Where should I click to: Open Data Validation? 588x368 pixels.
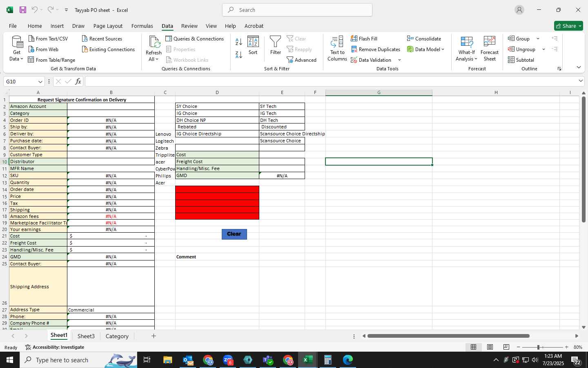(x=371, y=60)
